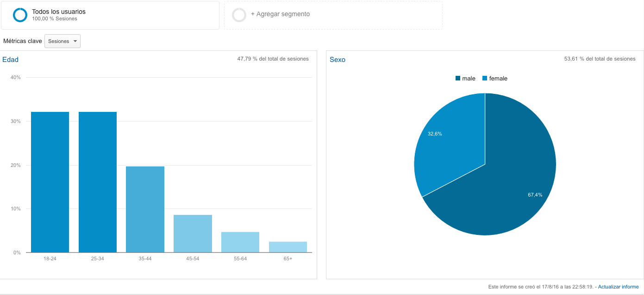Viewport: 644px width, 295px height.
Task: Select the 18-24 age bar
Action: tap(50, 182)
